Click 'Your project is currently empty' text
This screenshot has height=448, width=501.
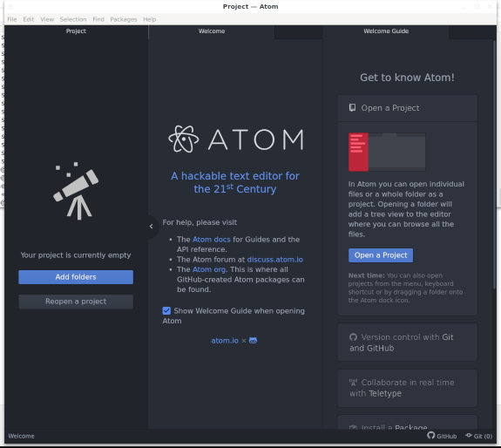[x=76, y=255]
